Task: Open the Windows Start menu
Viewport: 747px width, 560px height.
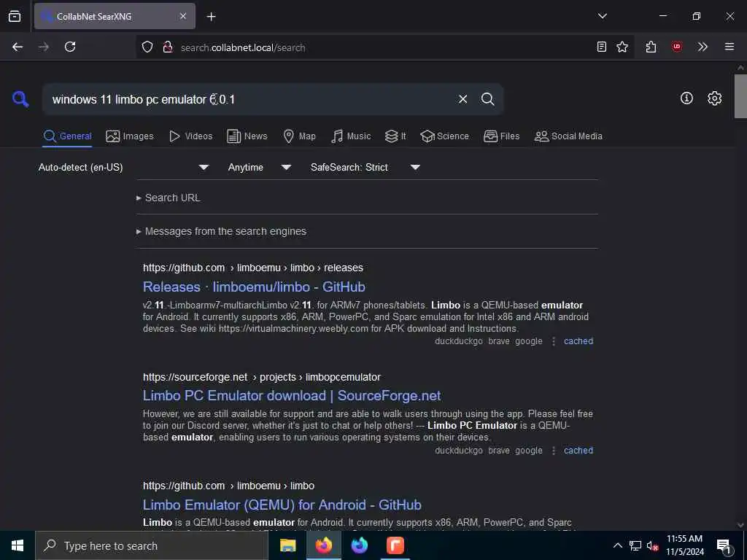Action: pos(18,545)
